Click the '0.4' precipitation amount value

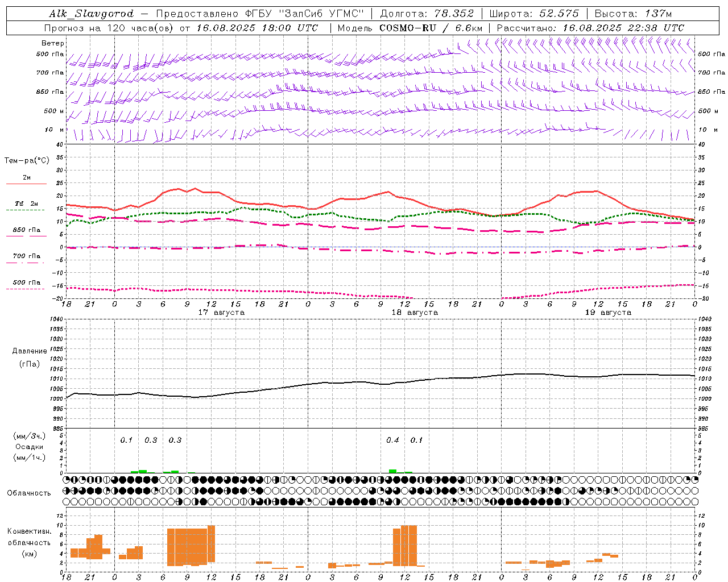(392, 440)
